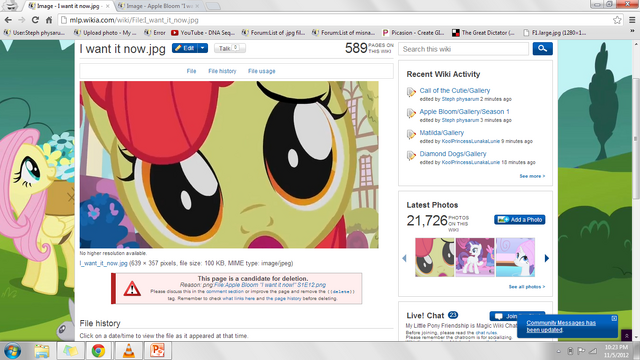Open the Apple Bloom 'I want it now!' S1E12.png link
The width and height of the screenshot is (640, 360).
[269, 285]
